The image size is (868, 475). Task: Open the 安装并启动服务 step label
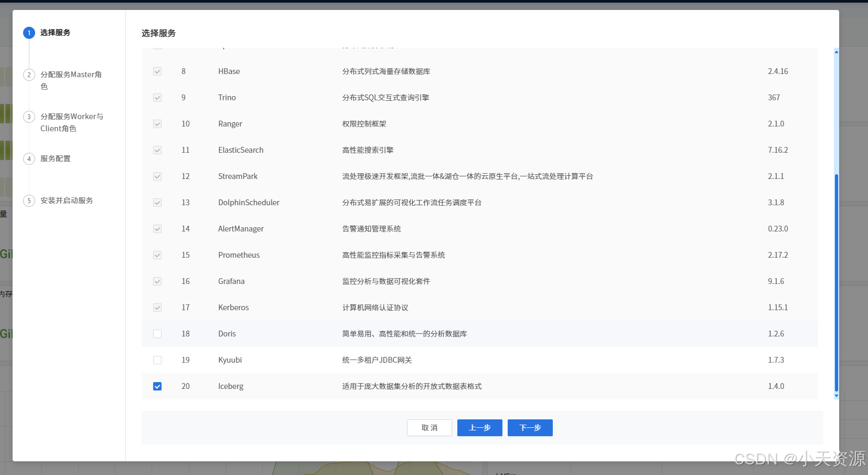point(67,200)
